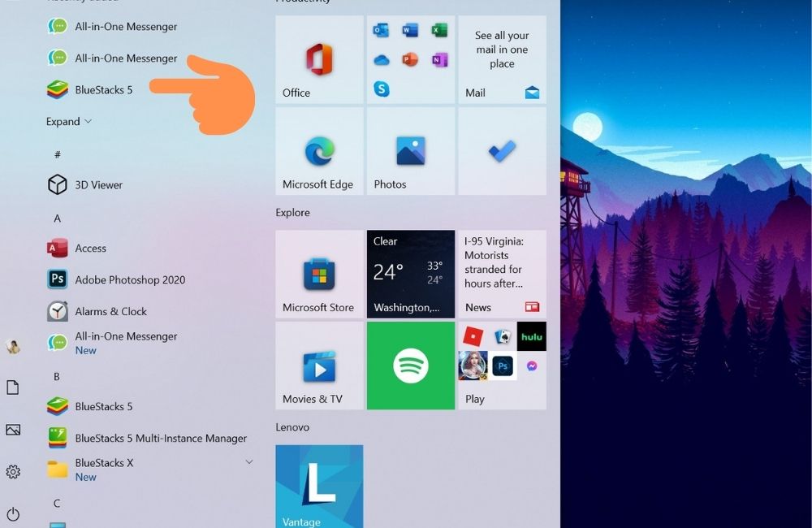Open Skype from the Office apps tile
This screenshot has width=812, height=528.
click(381, 89)
